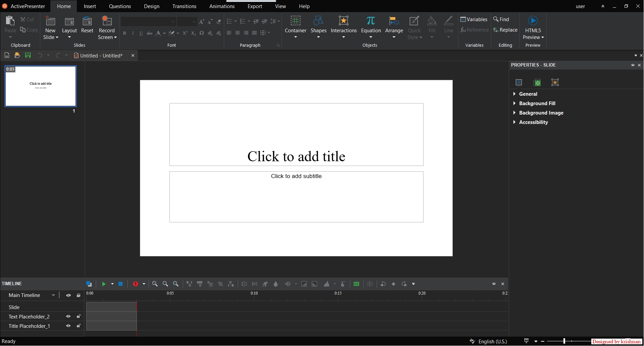Open a project using the folder icon

[x=17, y=55]
